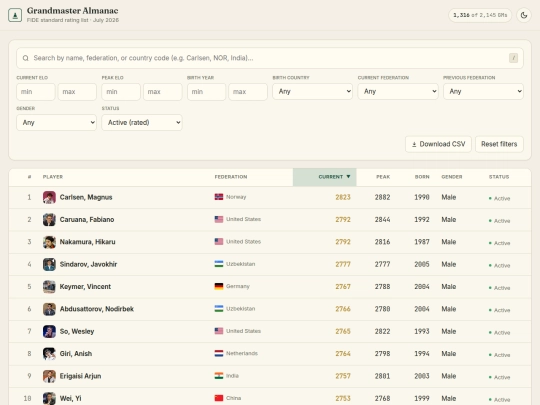This screenshot has height=405, width=540.
Task: Click the Current Elo min field
Action: pyautogui.click(x=36, y=92)
